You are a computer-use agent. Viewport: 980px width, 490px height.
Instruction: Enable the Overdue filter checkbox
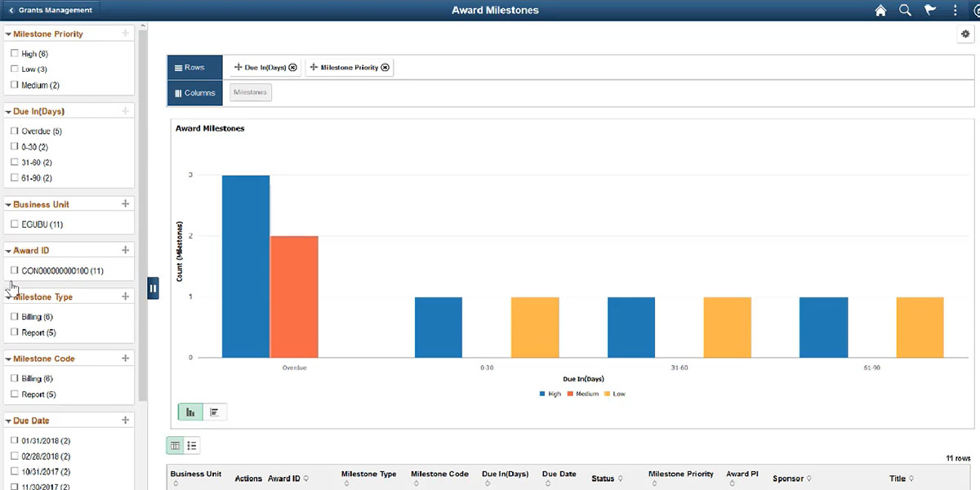pyautogui.click(x=15, y=131)
